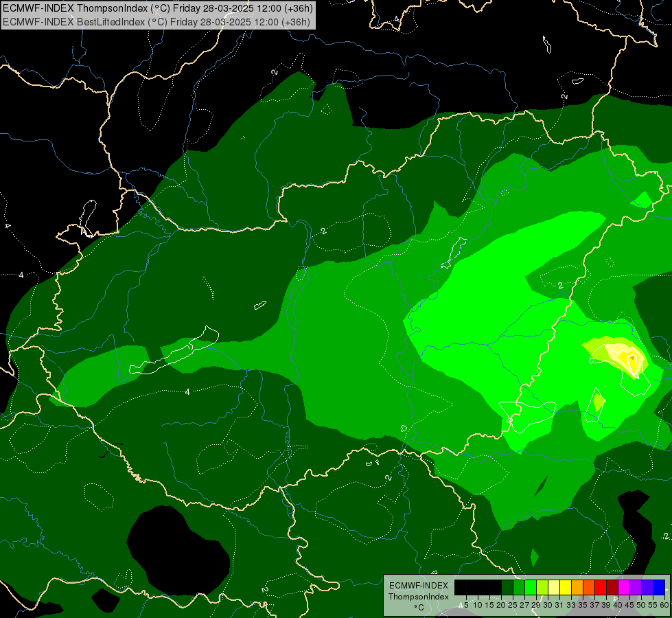Click the purple 45-50 legend swatch
This screenshot has width=672, height=618.
[x=636, y=587]
